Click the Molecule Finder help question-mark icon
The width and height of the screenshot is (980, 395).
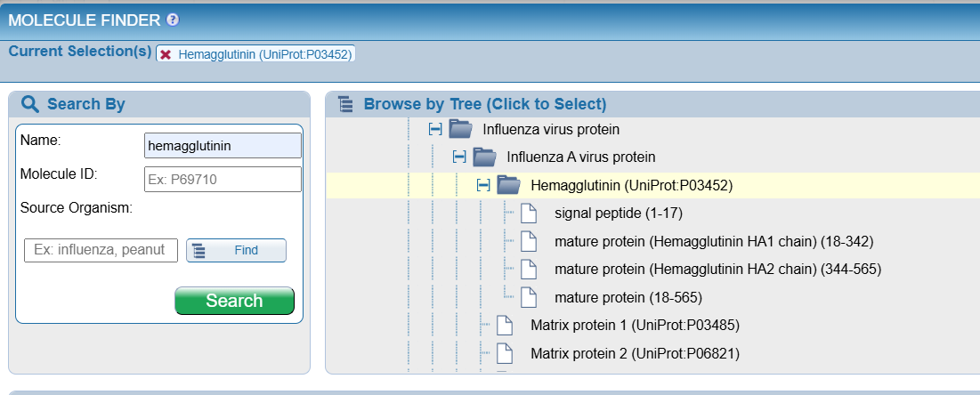pyautogui.click(x=173, y=20)
